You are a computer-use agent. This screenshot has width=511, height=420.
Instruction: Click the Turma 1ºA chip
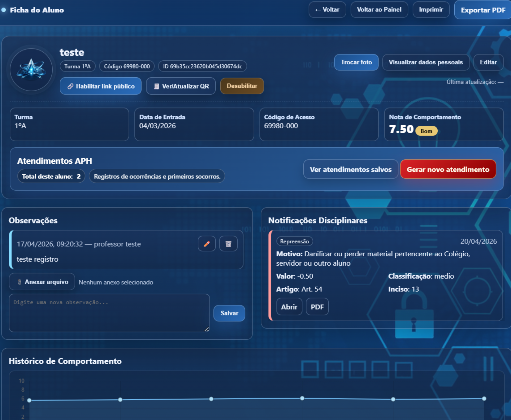78,66
